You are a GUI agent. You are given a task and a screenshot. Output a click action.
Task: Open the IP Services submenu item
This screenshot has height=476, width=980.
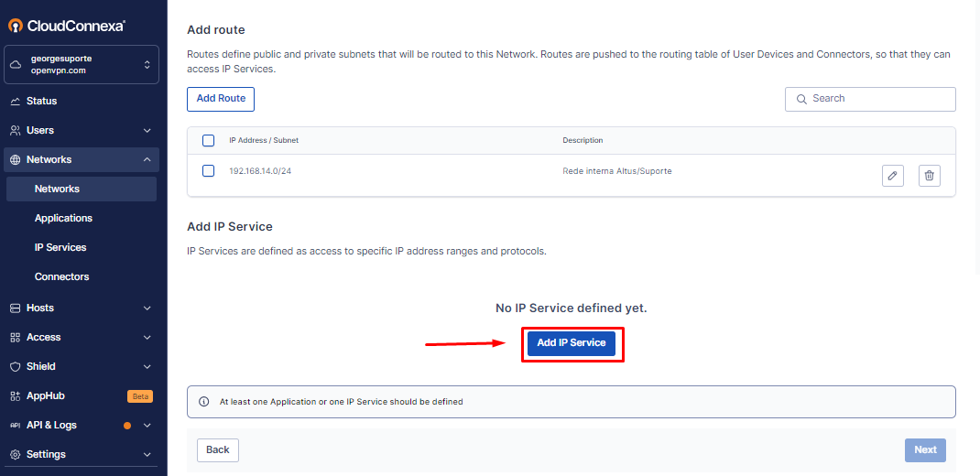click(60, 247)
